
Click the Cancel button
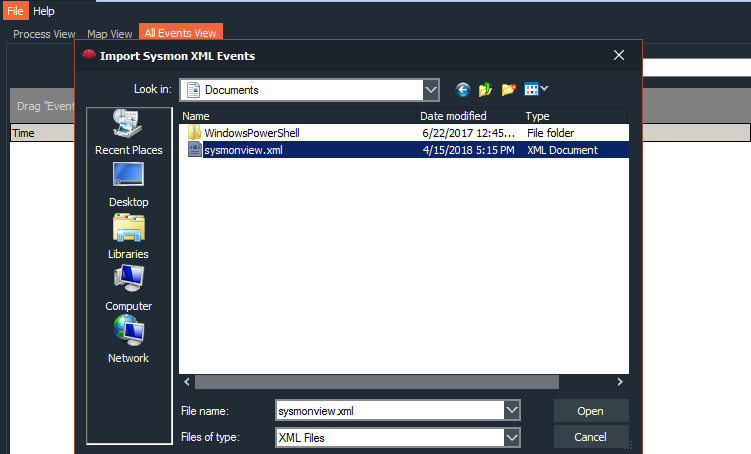(x=591, y=437)
